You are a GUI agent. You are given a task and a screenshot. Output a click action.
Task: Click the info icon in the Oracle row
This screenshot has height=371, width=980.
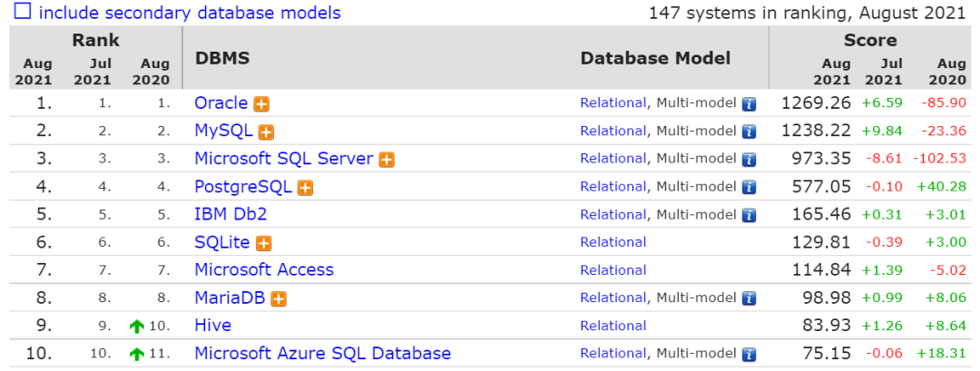coord(750,103)
